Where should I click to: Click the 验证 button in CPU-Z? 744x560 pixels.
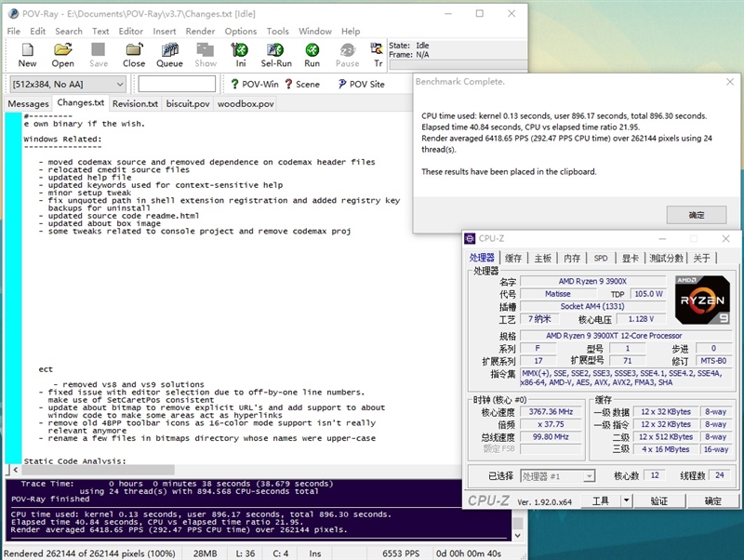(660, 500)
